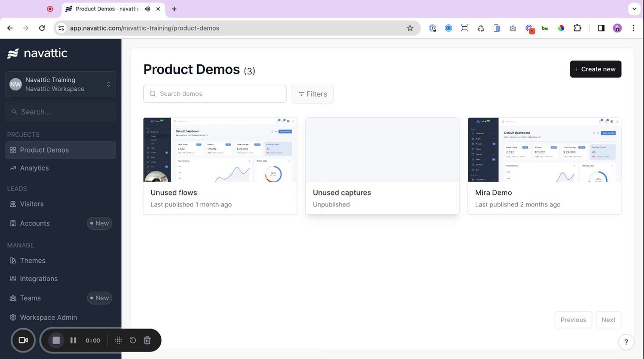Expand the Chrome tab search chevron
This screenshot has width=644, height=359.
tap(634, 9)
